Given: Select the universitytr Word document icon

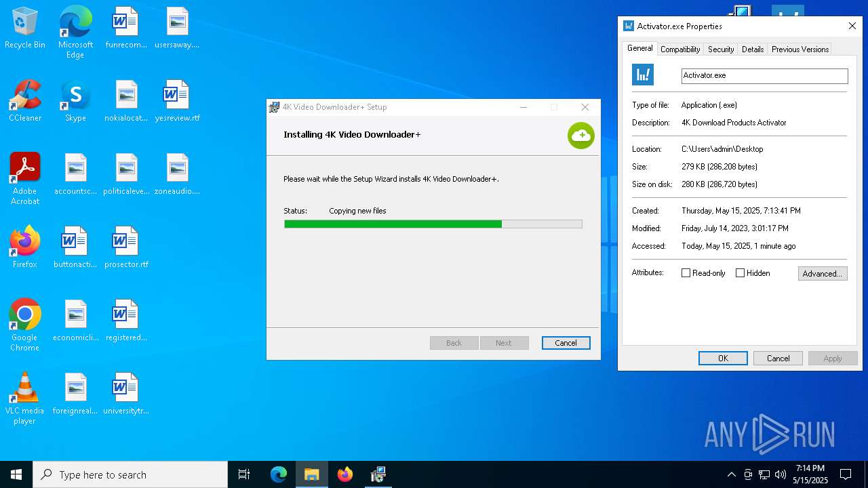Looking at the screenshot, I should (126, 394).
